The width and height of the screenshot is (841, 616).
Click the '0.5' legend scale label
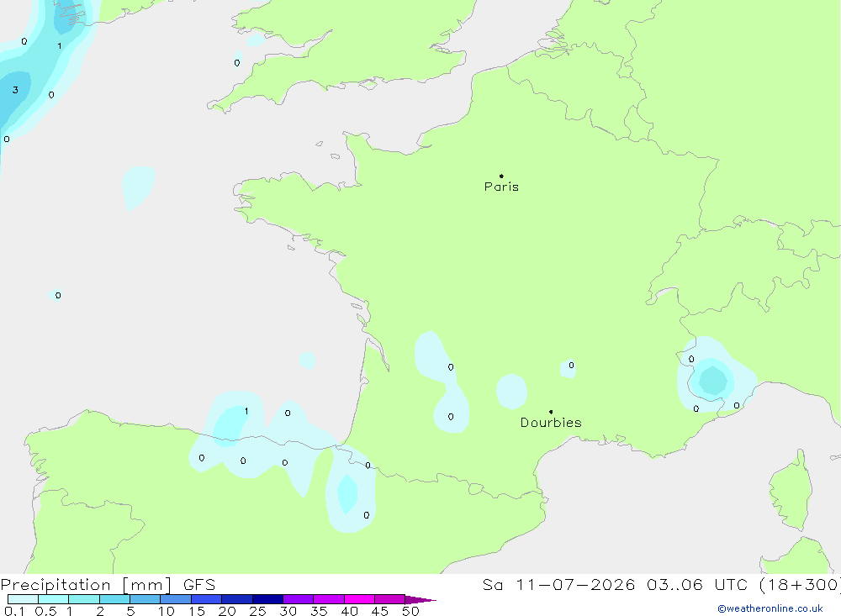coord(45,611)
